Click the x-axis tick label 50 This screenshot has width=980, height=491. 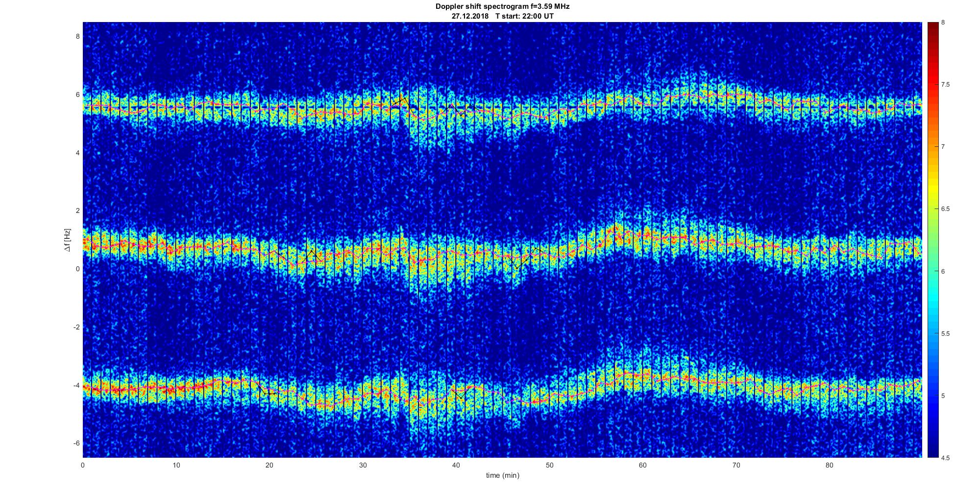pyautogui.click(x=549, y=465)
